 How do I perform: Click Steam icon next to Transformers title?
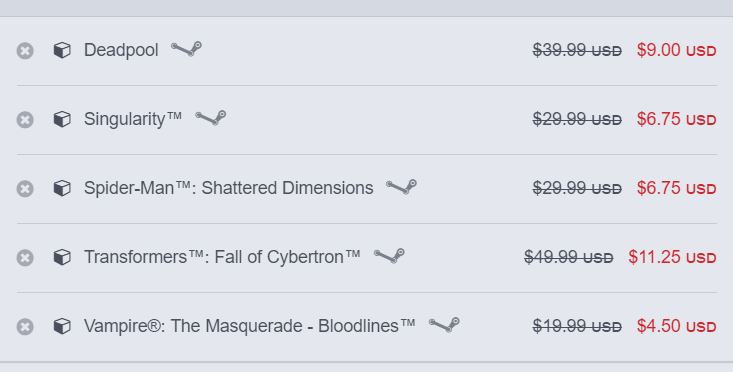tap(389, 256)
